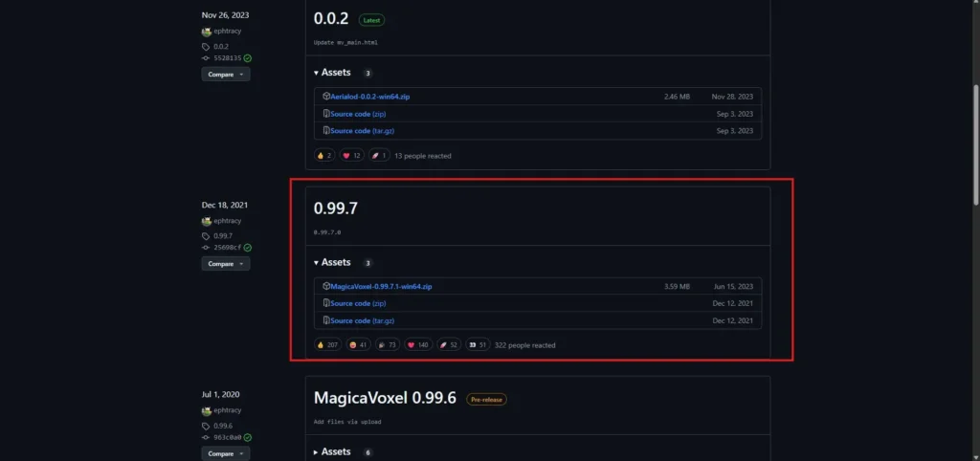This screenshot has height=461, width=980.
Task: Click the thumbs up reaction with 2
Action: coord(324,155)
